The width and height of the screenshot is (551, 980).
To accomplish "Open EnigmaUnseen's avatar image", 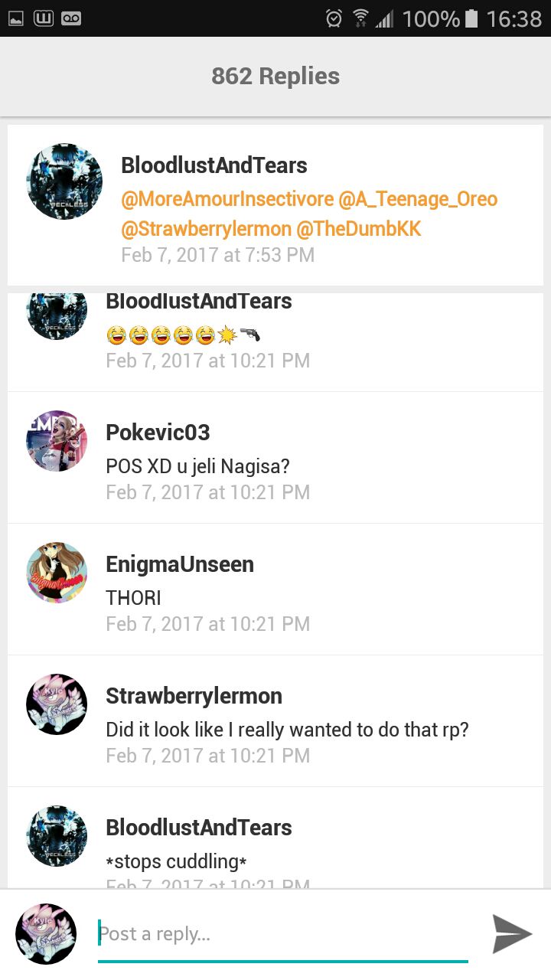I will pos(57,572).
